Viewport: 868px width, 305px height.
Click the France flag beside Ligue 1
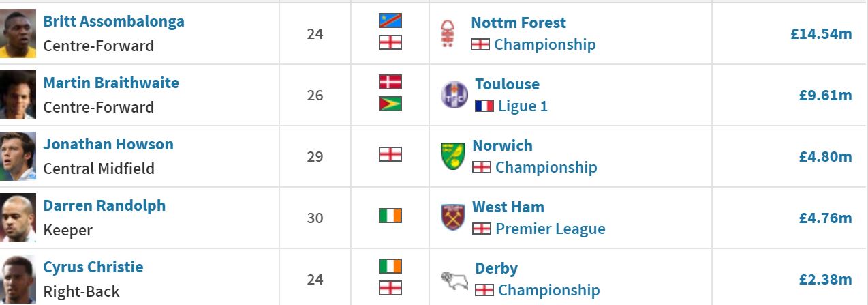(484, 106)
